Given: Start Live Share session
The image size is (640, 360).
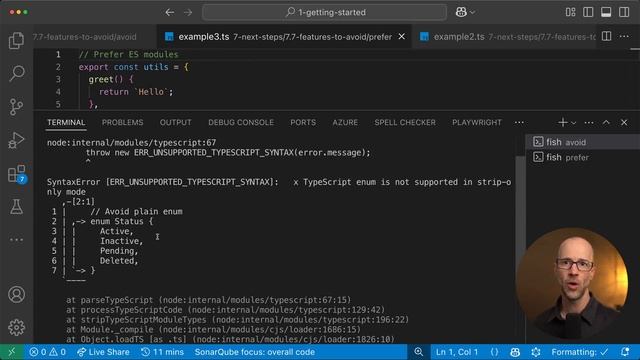Looking at the screenshot, I should coord(103,352).
